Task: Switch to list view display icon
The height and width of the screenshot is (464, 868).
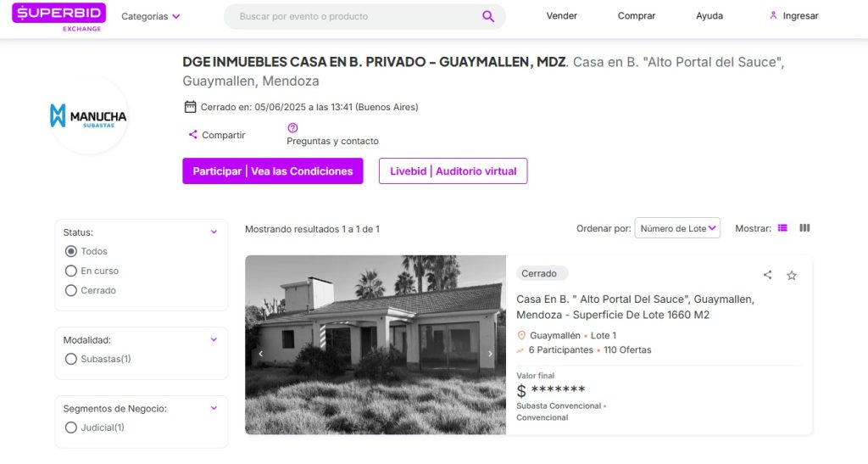Action: click(x=782, y=228)
